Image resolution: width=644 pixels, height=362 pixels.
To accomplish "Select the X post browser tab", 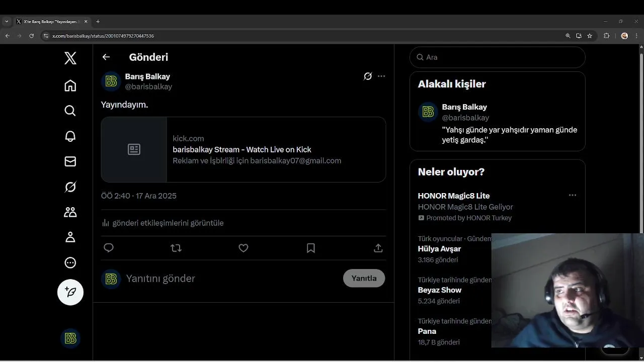I will point(52,22).
